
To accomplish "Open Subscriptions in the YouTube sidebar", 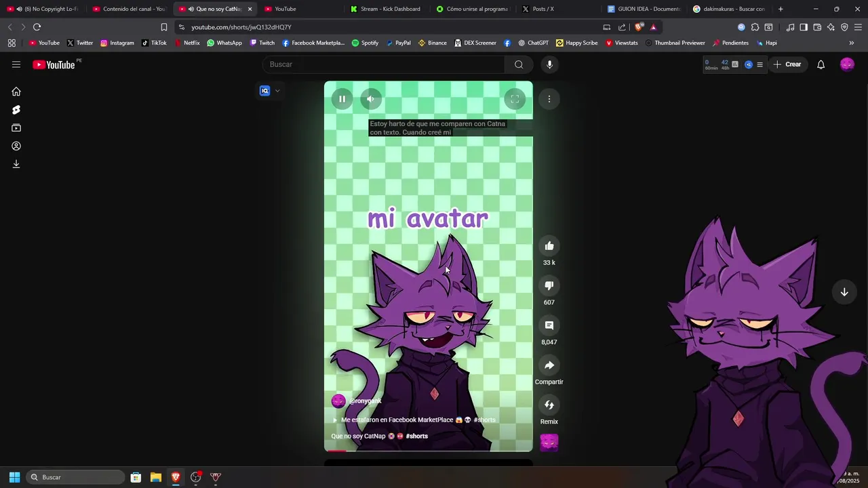I will pyautogui.click(x=16, y=128).
